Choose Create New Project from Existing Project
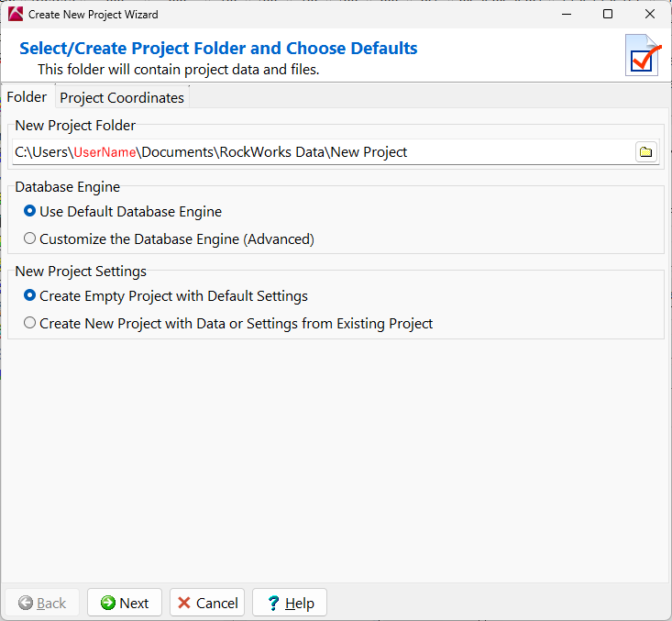 click(30, 323)
